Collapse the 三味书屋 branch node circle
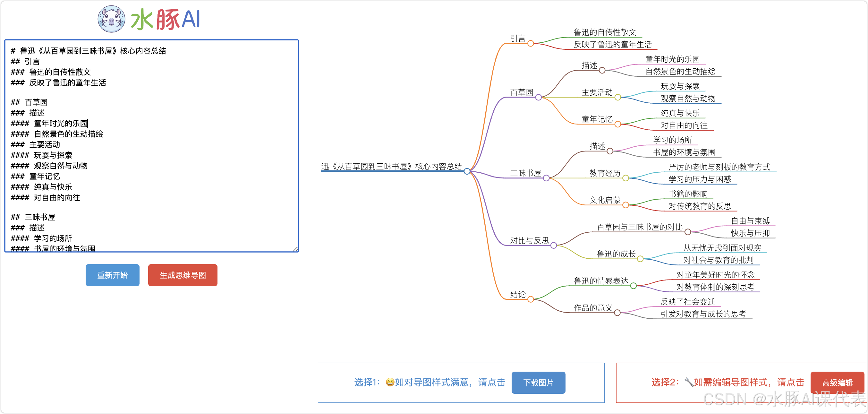The image size is (868, 414). 546,178
